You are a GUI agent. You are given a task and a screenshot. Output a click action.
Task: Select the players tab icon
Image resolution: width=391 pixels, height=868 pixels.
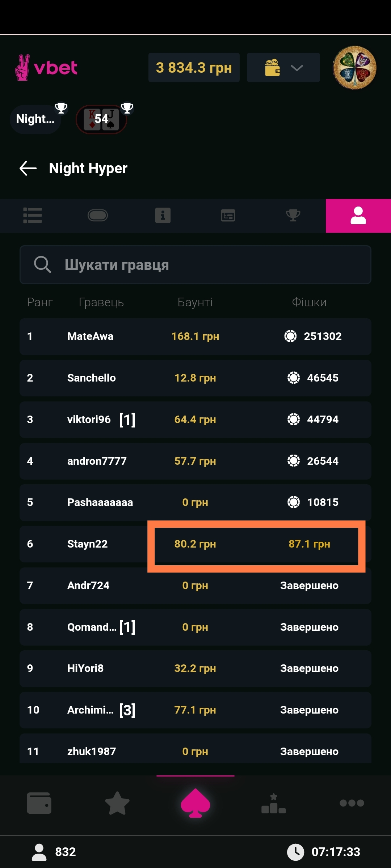pyautogui.click(x=358, y=216)
